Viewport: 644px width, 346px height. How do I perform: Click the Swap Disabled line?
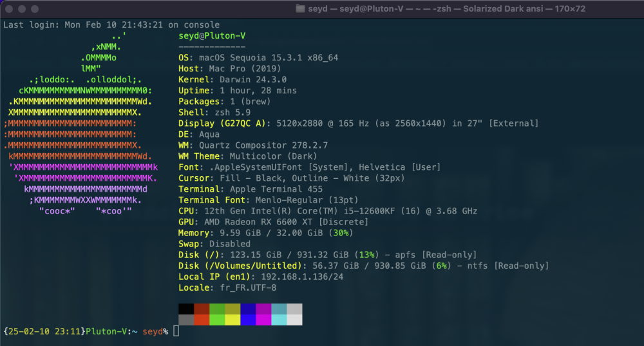click(214, 244)
